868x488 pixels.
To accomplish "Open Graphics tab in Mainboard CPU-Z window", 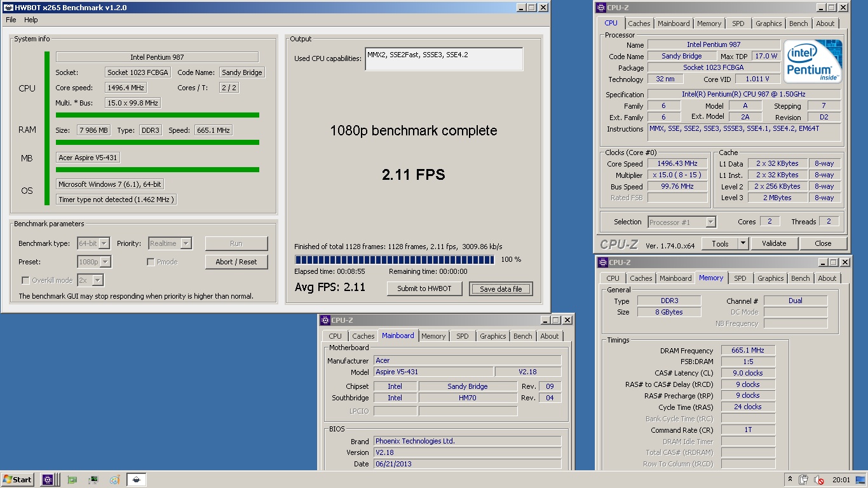I will (493, 336).
